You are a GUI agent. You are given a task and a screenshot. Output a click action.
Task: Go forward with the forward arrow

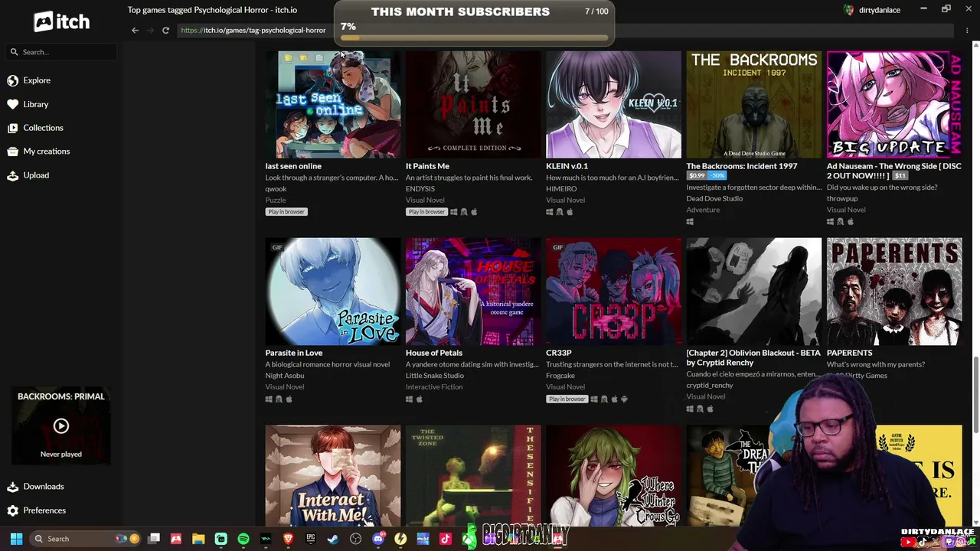click(150, 30)
